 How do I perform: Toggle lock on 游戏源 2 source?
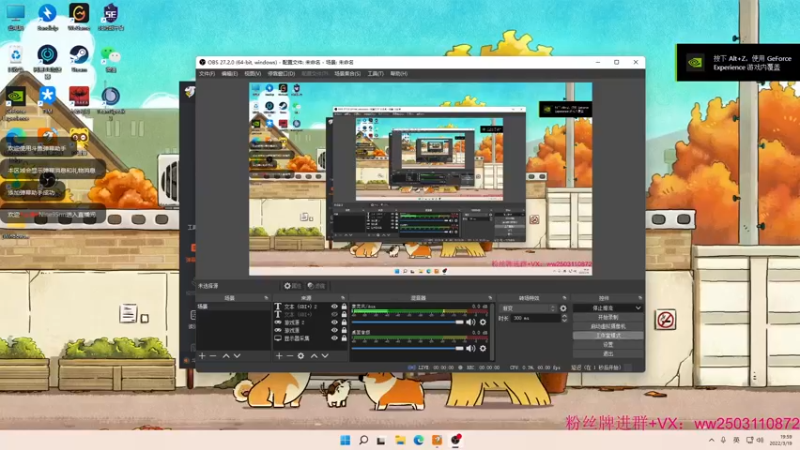click(344, 322)
